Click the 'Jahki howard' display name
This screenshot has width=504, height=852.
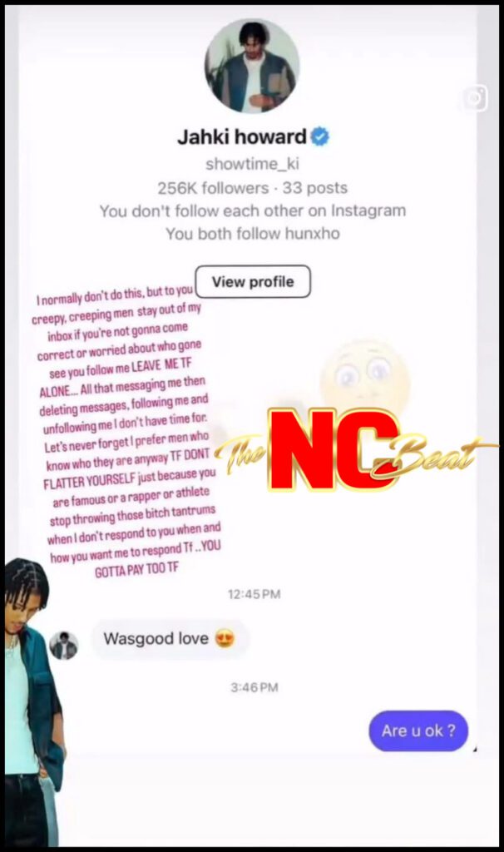[242, 136]
